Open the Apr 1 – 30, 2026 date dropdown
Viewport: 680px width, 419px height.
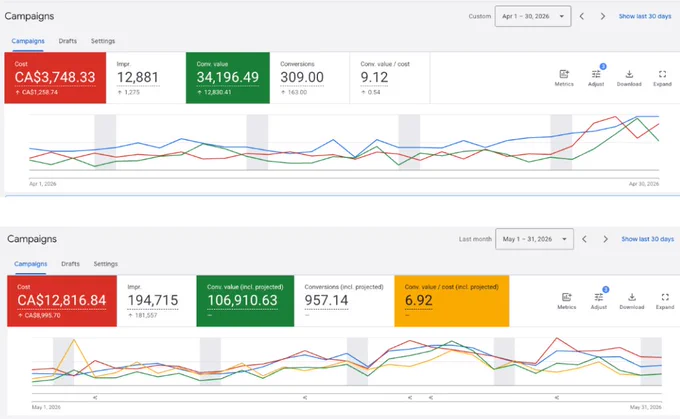tap(533, 16)
